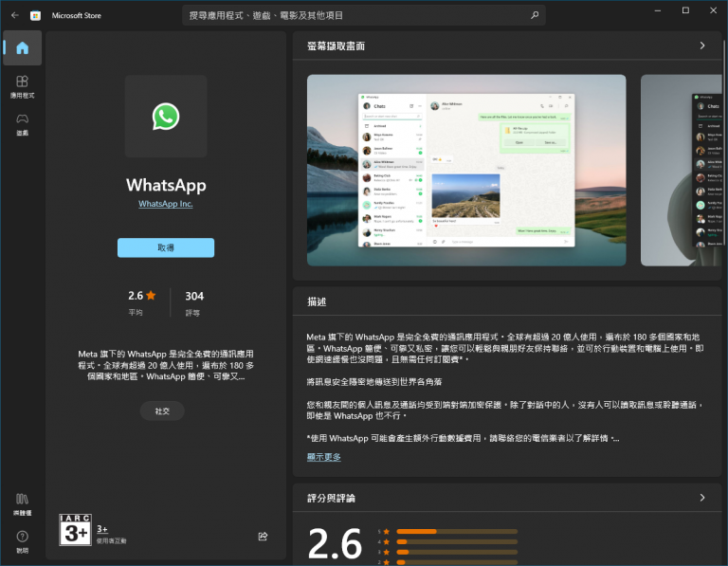Click the 評分與評論 heading text
This screenshot has width=728, height=566.
331,498
